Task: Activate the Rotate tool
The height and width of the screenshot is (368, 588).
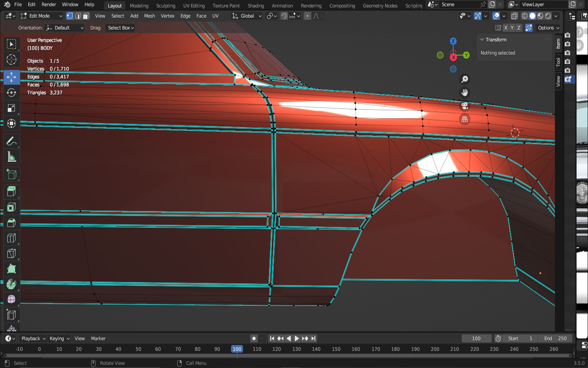Action: click(11, 93)
